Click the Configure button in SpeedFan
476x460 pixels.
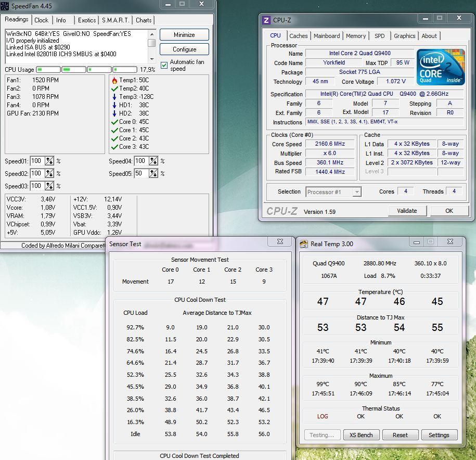pyautogui.click(x=184, y=49)
